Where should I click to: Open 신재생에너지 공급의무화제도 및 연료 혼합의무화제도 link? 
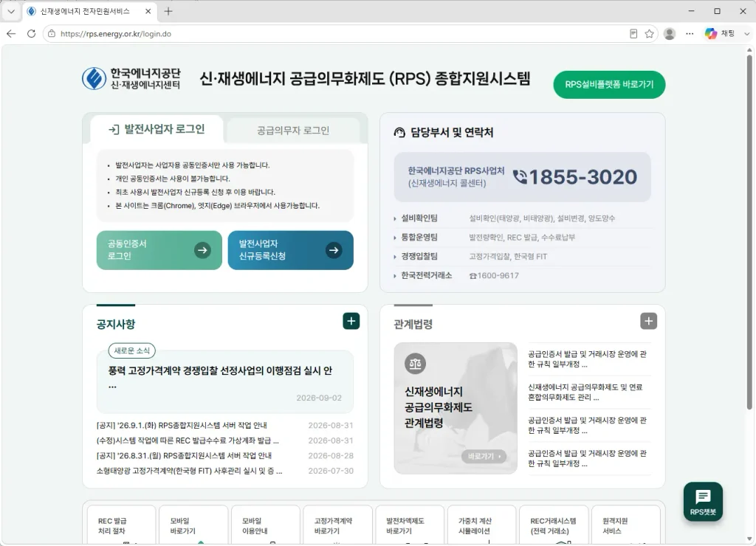point(587,393)
